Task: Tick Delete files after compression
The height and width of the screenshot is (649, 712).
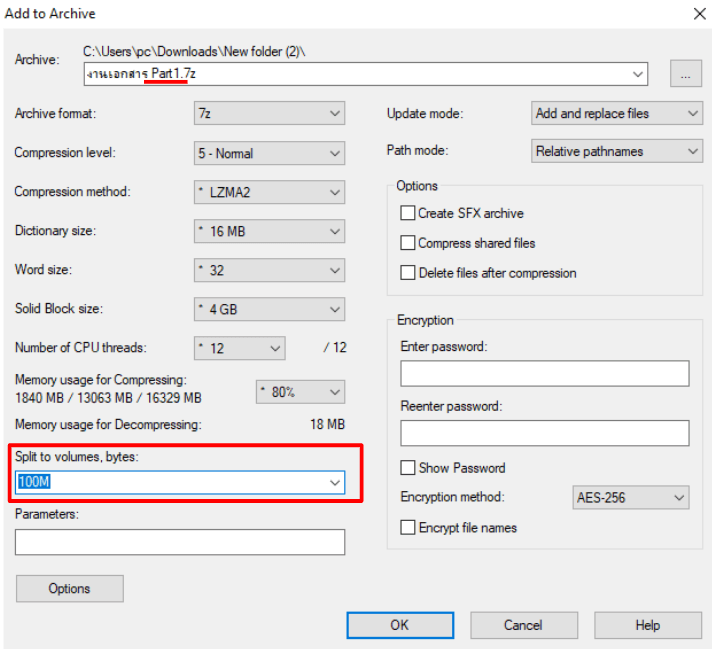Action: (407, 273)
